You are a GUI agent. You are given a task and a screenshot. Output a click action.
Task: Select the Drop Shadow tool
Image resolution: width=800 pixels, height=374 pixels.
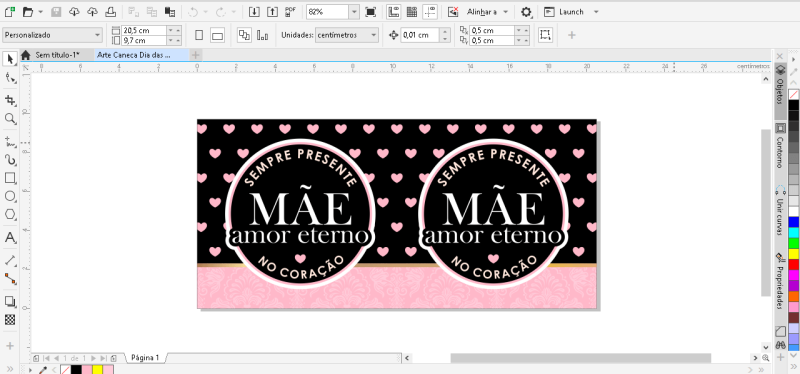[10, 301]
